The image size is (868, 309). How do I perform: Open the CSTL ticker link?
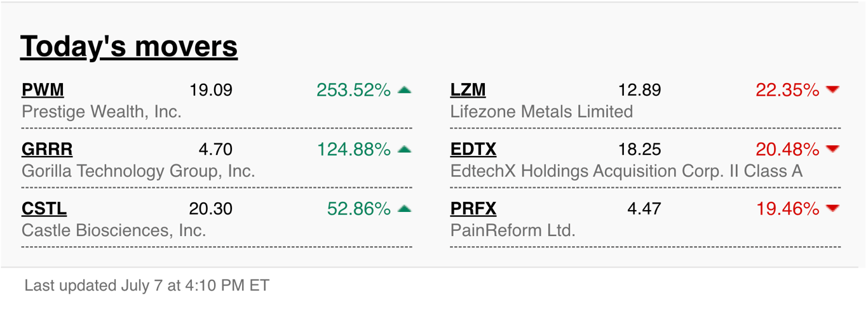[x=44, y=208]
